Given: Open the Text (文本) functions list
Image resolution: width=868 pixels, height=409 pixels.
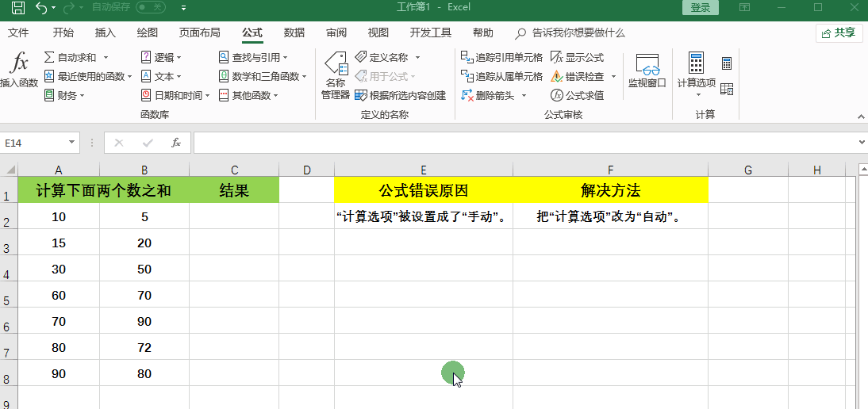Looking at the screenshot, I should [x=161, y=76].
